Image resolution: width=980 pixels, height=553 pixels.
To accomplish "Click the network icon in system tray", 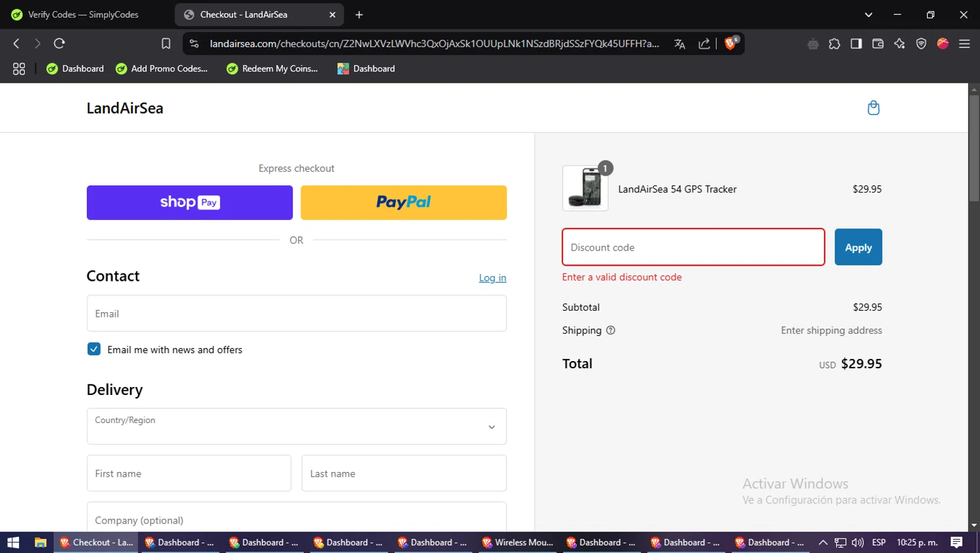I will point(840,543).
